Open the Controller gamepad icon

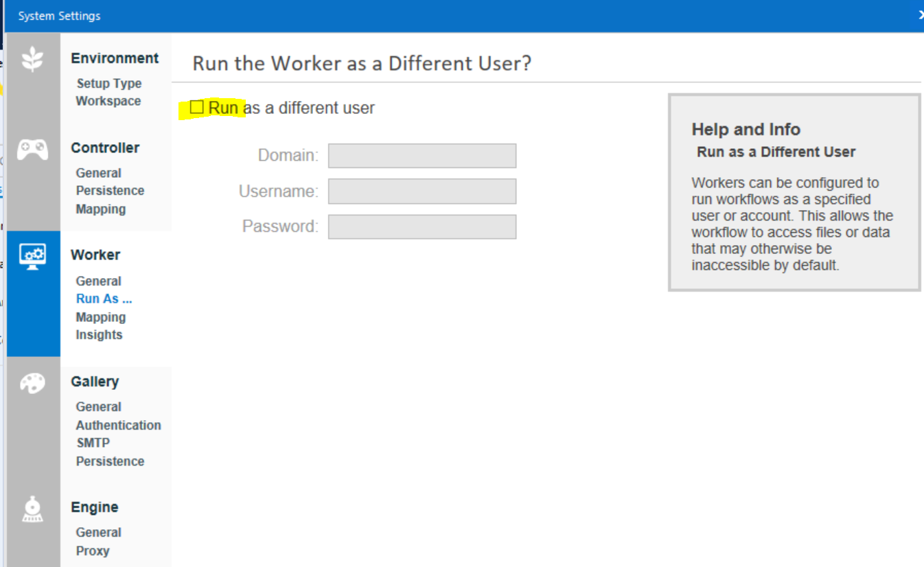[x=33, y=149]
